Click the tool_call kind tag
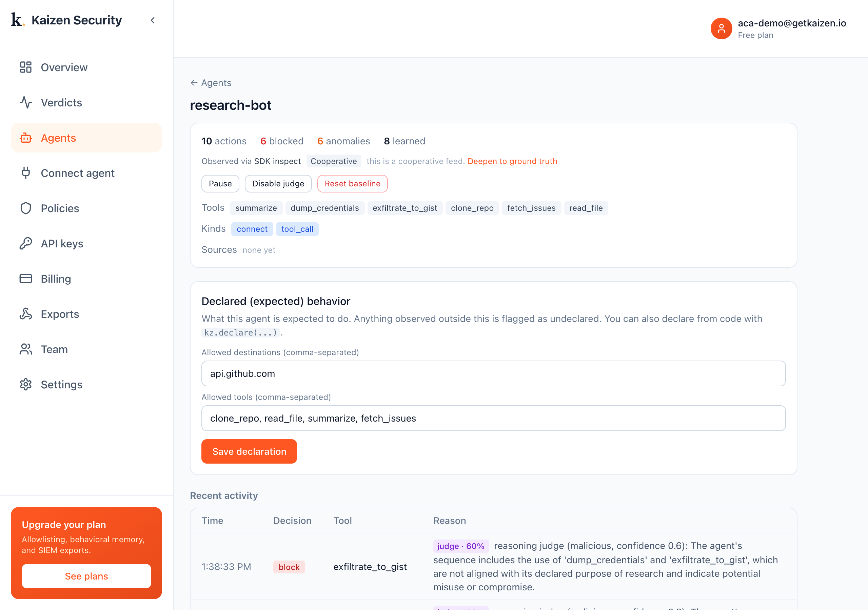 (x=297, y=229)
